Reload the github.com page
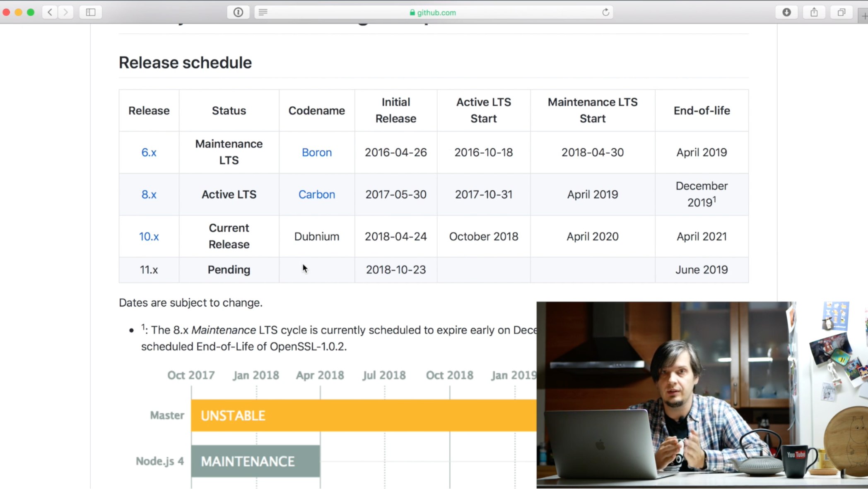The width and height of the screenshot is (868, 489). point(605,12)
